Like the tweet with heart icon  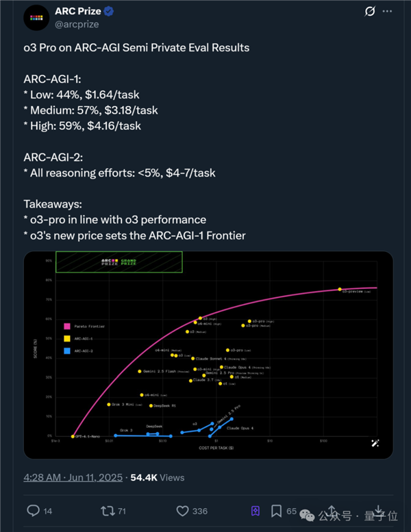point(182,511)
